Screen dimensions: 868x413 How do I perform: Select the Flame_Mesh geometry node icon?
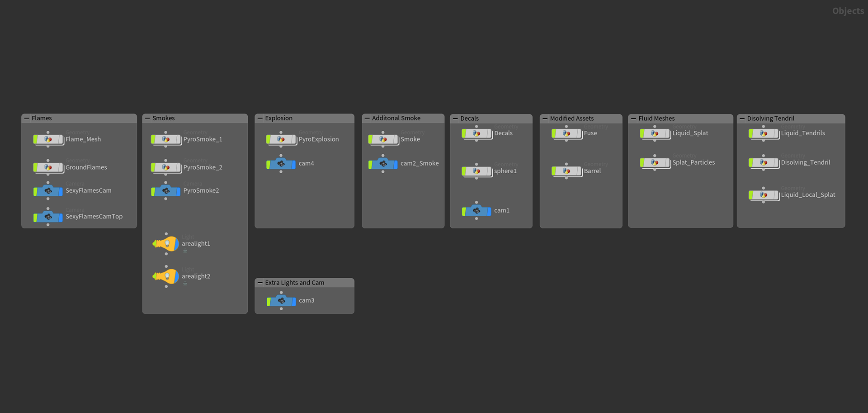click(x=48, y=139)
